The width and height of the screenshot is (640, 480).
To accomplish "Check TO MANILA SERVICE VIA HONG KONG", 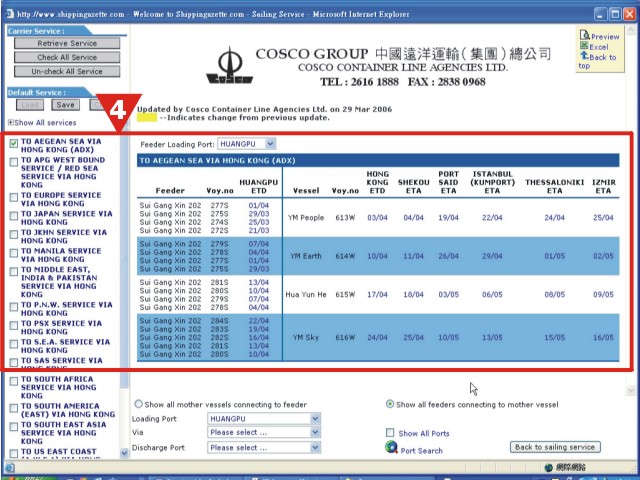I will [14, 253].
